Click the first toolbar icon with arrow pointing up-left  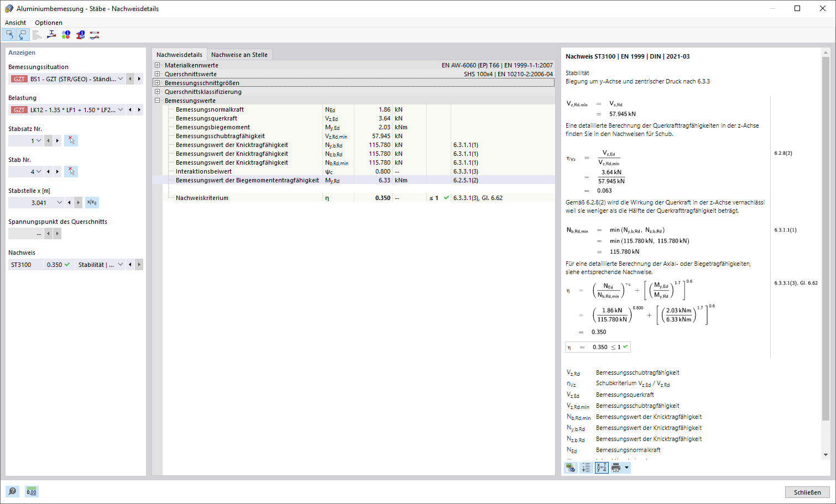click(x=9, y=35)
